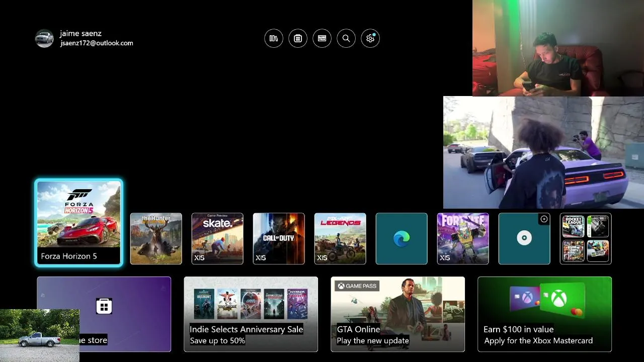Launch the skate. Game Preview tile
Screen dimensions: 644x362
click(x=217, y=238)
